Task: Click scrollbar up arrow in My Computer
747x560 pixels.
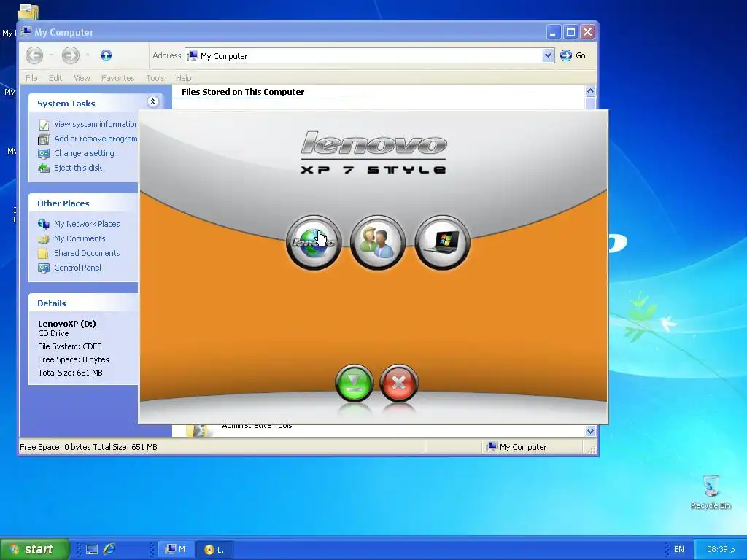Action: [590, 90]
